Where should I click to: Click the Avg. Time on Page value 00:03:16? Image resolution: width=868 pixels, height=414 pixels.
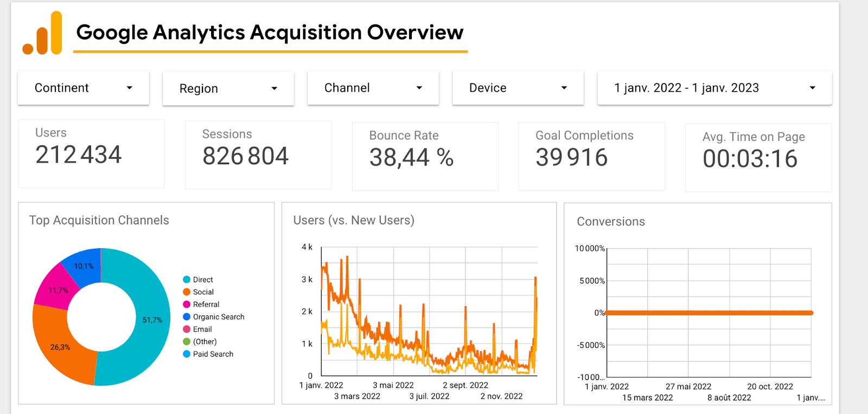point(750,159)
